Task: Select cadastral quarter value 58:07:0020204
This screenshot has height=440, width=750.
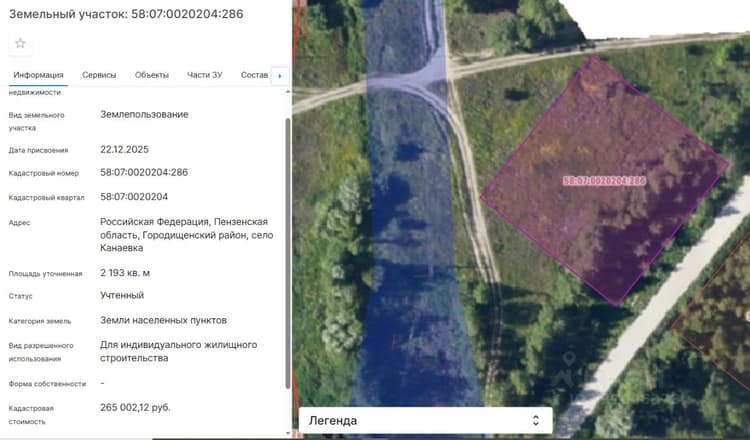Action: pos(134,197)
